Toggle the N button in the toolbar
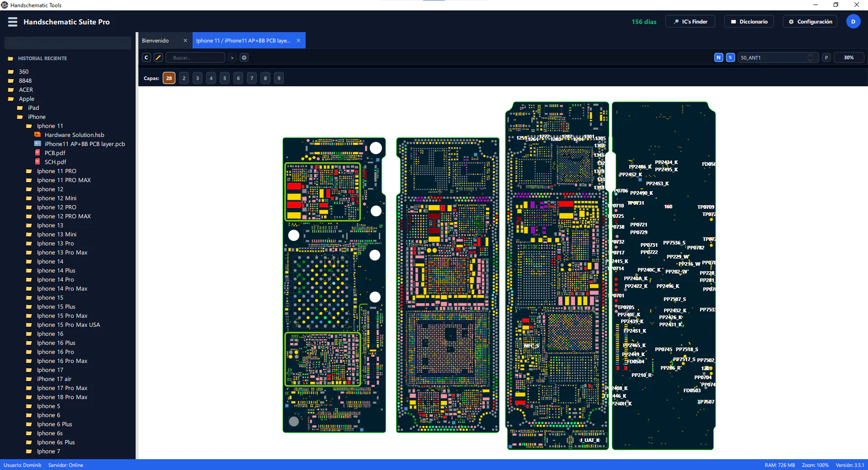This screenshot has width=868, height=470. [x=718, y=57]
